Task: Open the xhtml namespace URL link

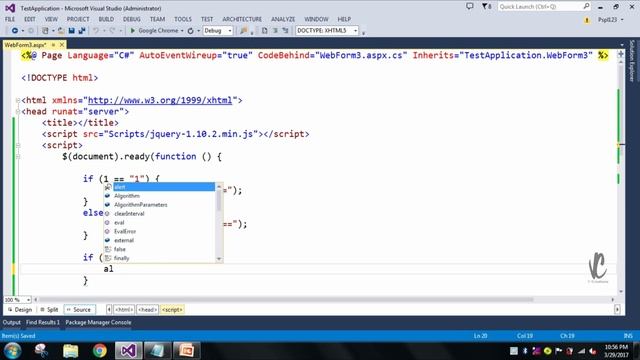Action: (x=160, y=100)
